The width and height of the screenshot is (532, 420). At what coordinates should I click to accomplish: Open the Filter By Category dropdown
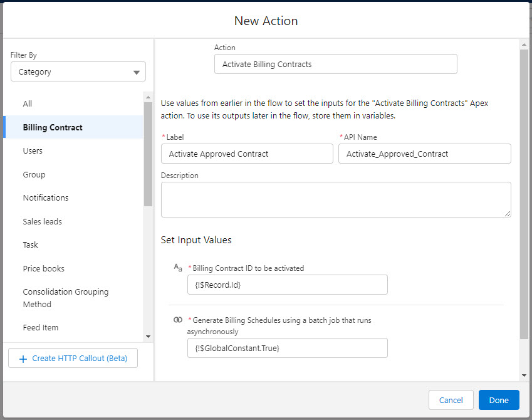[x=78, y=72]
